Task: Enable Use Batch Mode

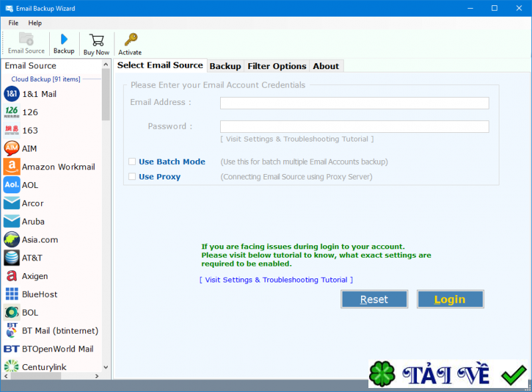Action: tap(131, 161)
